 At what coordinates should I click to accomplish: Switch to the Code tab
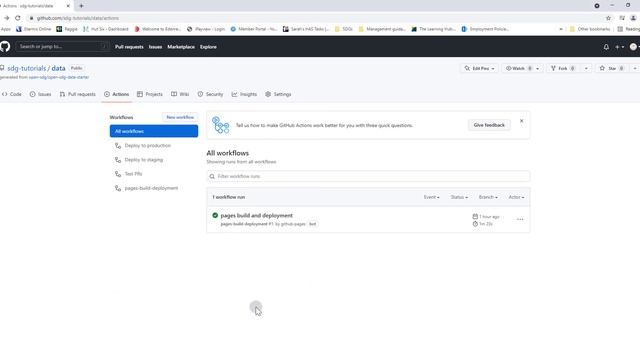coord(11,94)
